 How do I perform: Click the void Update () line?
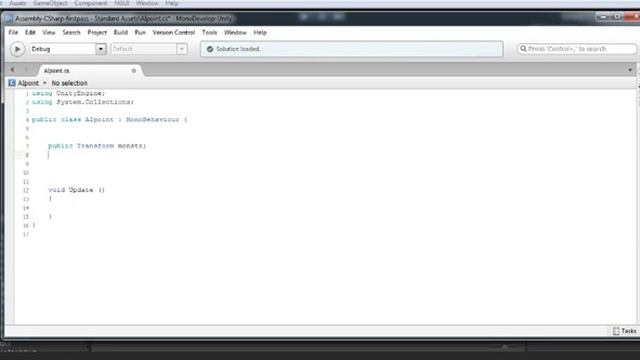[x=77, y=190]
